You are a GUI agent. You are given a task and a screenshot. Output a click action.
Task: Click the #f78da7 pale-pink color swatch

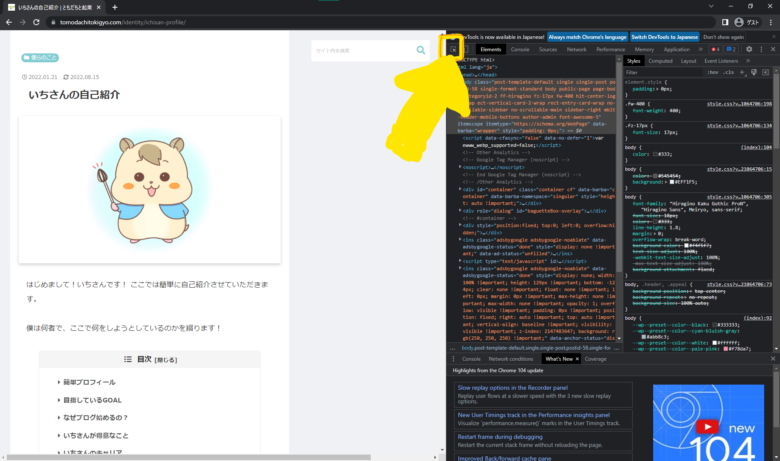click(x=726, y=349)
